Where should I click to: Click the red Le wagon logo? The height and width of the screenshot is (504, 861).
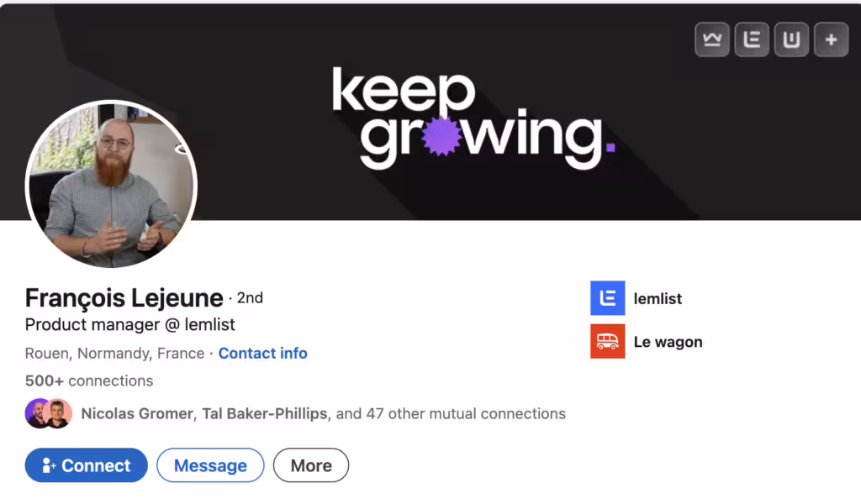tap(607, 342)
